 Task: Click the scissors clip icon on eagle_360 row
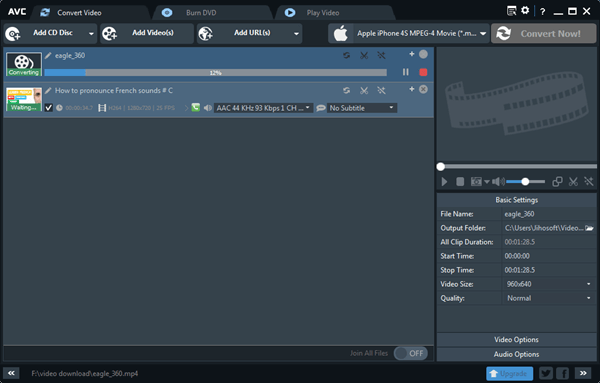pos(364,55)
